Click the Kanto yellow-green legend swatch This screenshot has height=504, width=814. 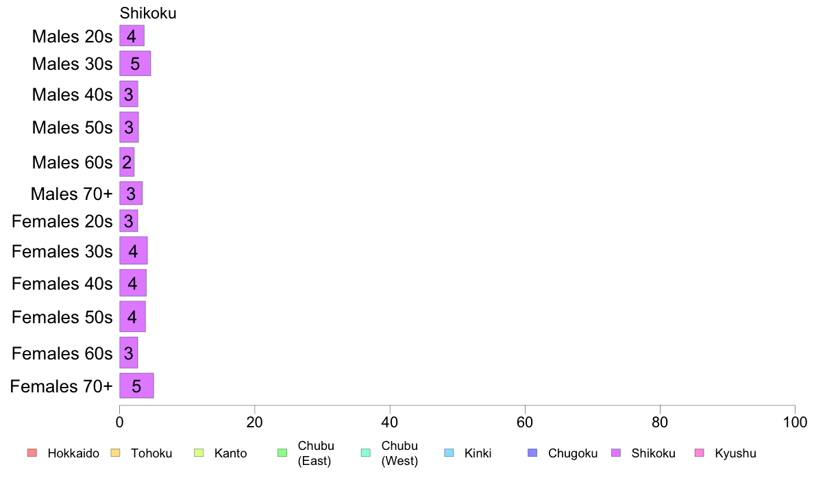coord(199,453)
